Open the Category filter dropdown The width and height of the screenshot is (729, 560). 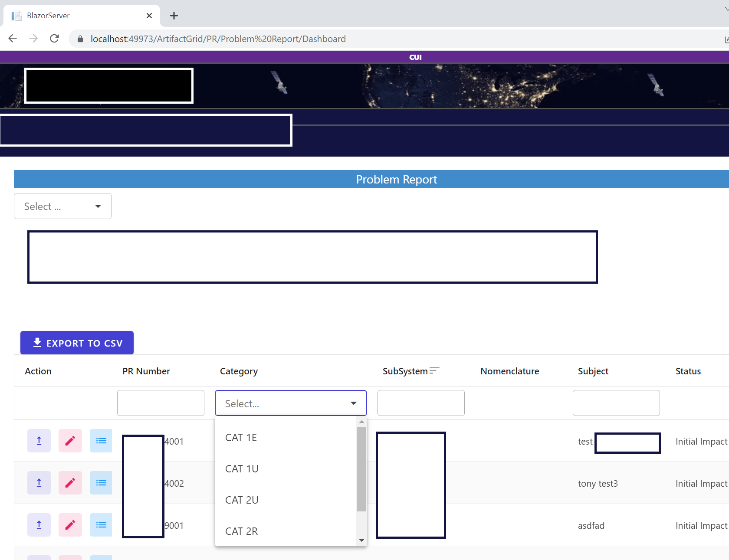(290, 403)
